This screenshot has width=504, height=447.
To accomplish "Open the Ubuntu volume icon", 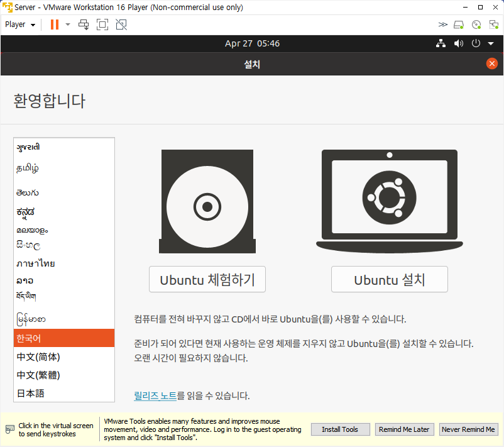I will (x=458, y=43).
